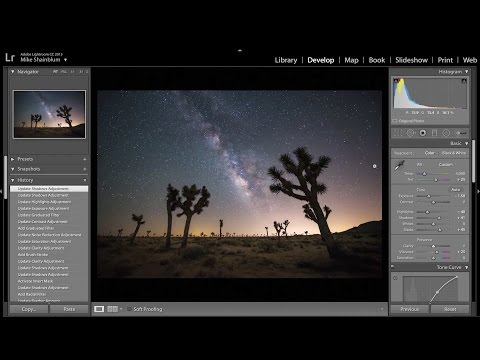Toggle shadow clipping indicator in Histogram
Viewport: 480px width, 360px height.
click(x=396, y=81)
